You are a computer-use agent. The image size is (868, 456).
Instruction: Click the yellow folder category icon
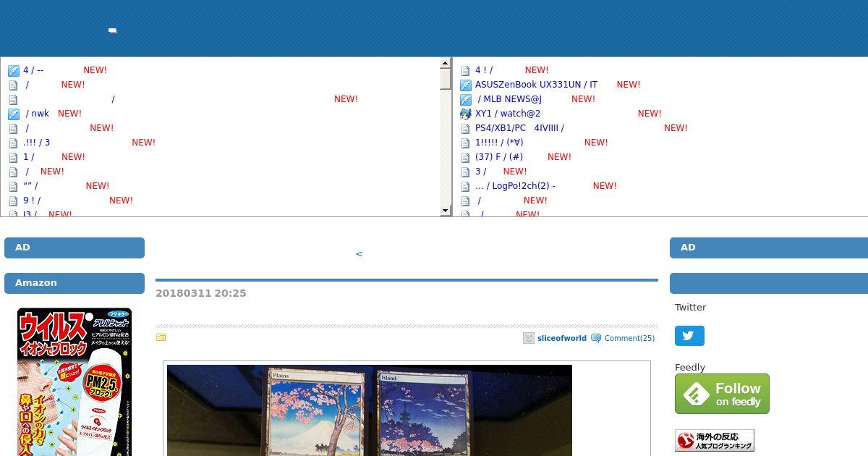161,337
